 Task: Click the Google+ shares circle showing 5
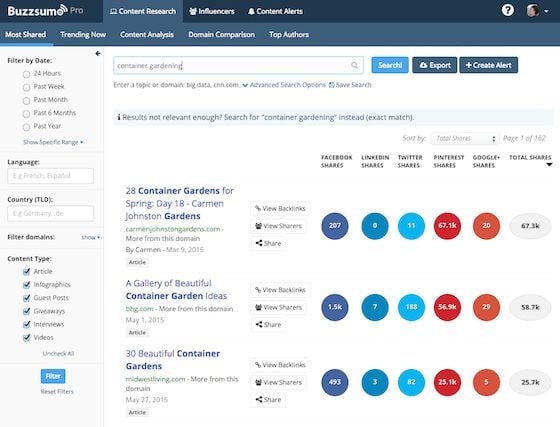(486, 382)
